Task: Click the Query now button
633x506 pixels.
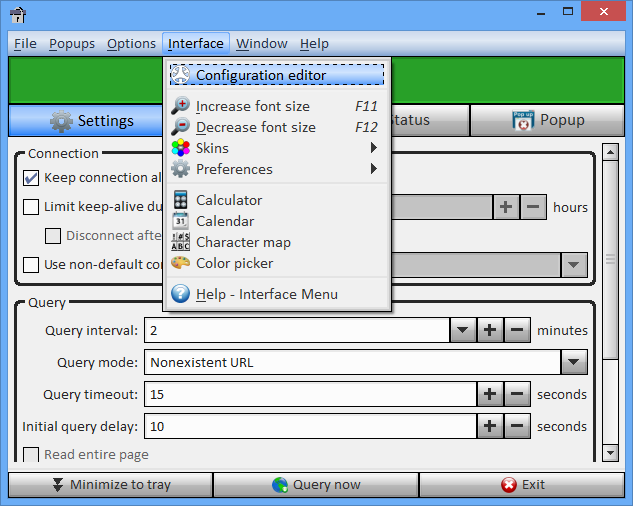Action: 316,485
